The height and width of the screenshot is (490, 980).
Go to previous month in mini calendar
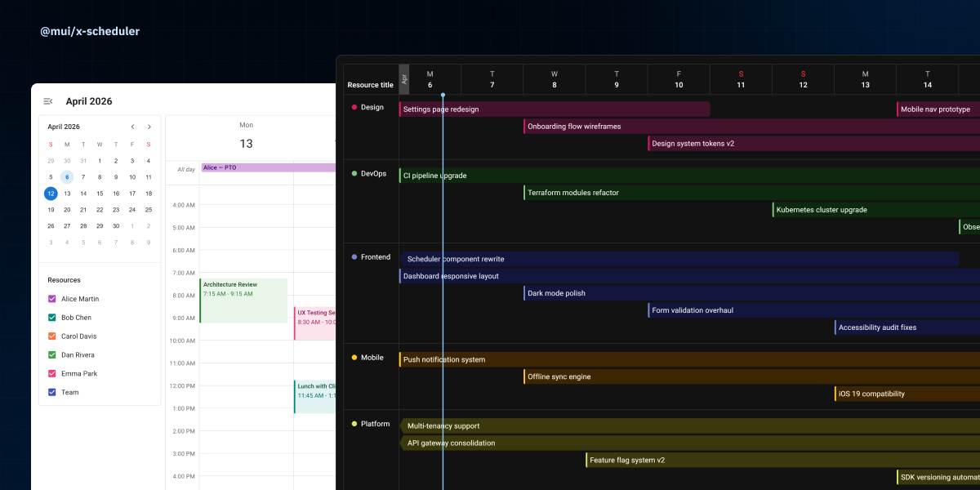click(x=133, y=127)
